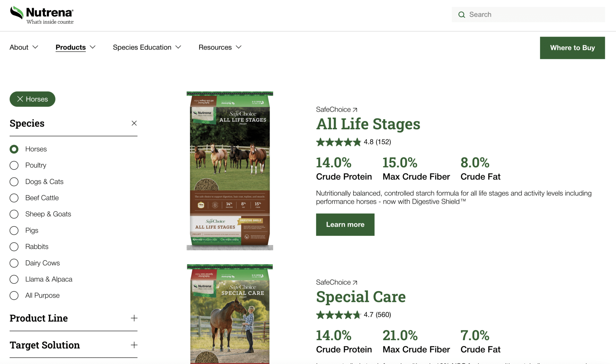Viewport: 616px width, 364px height.
Task: Click the Nutrena logo
Action: 42,15
